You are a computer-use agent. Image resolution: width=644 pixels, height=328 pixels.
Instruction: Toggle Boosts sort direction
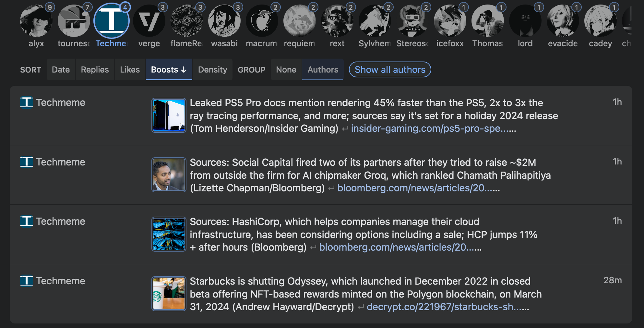[169, 70]
